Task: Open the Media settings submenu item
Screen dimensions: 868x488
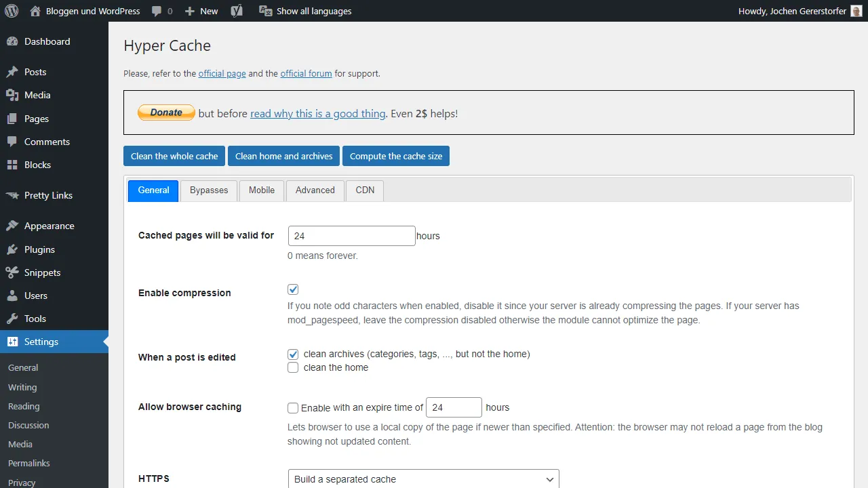Action: coord(20,444)
